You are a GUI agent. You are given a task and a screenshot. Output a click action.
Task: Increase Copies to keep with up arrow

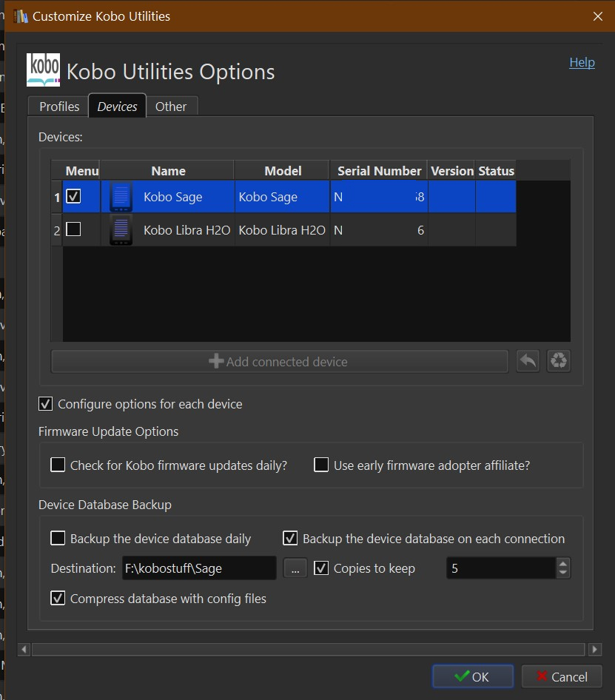pyautogui.click(x=563, y=564)
